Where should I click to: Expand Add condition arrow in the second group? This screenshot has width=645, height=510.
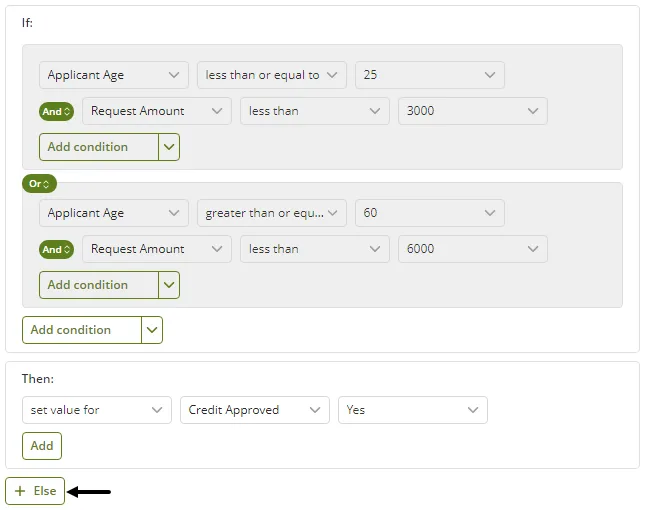coord(169,285)
